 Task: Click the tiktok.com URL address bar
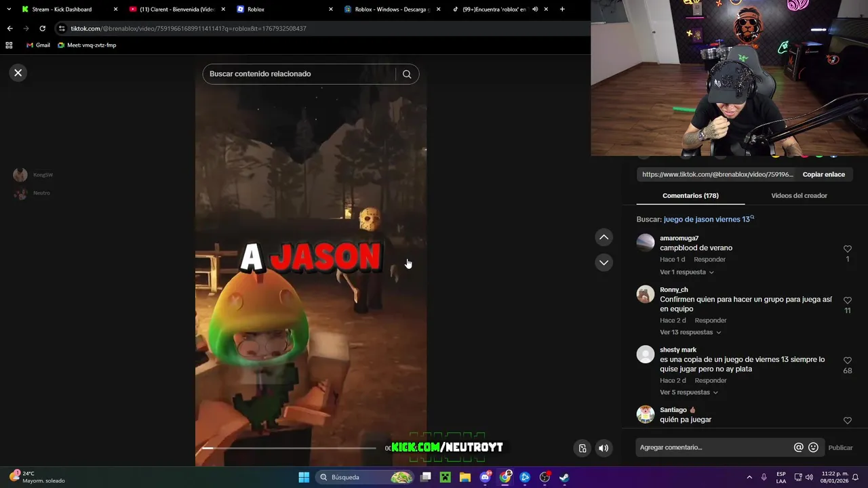click(189, 28)
